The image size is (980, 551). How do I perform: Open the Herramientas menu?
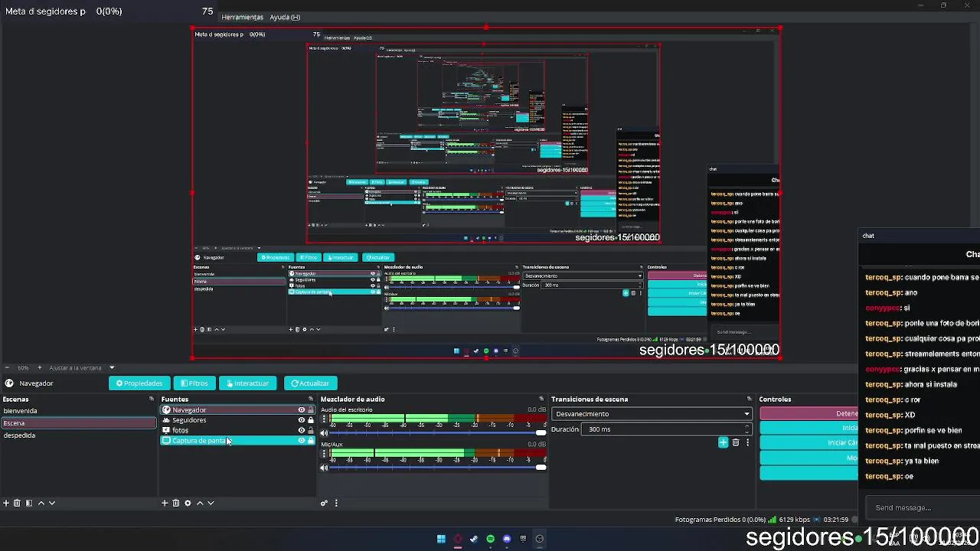[x=242, y=17]
